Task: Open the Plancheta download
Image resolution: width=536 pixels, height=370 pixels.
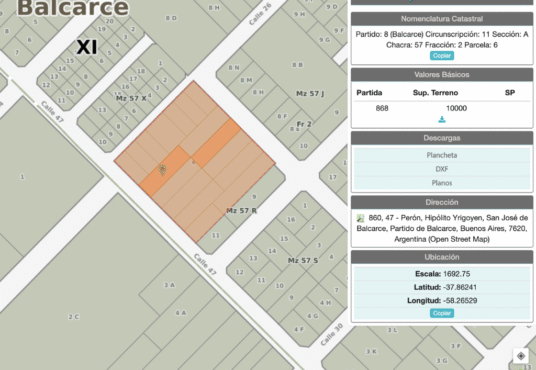Action: point(442,155)
